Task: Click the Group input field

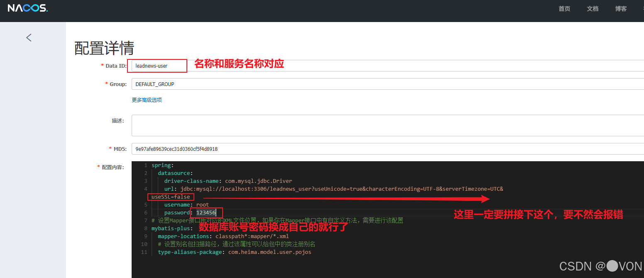Action: tap(388, 84)
